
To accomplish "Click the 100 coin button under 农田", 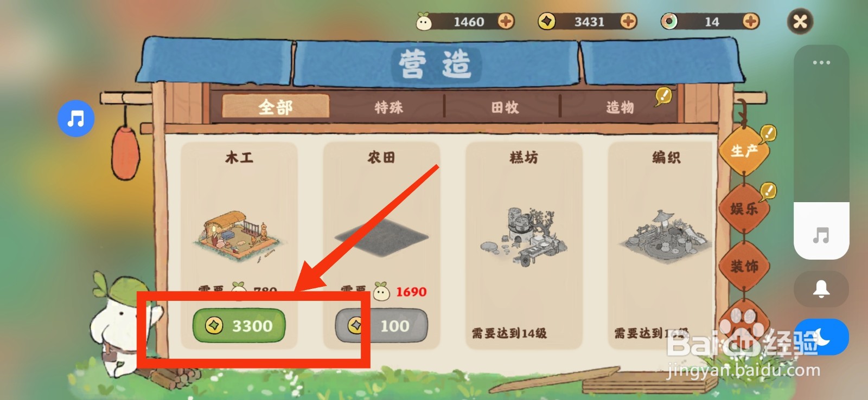I will pyautogui.click(x=381, y=326).
